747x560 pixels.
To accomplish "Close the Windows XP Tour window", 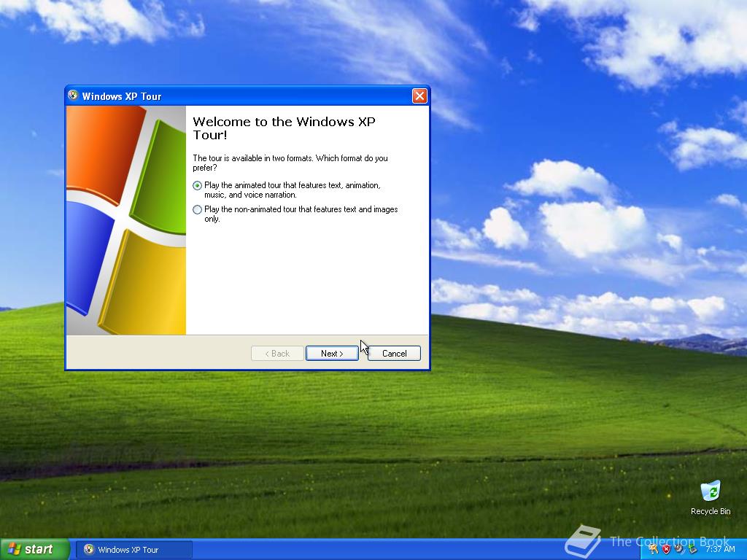I will click(x=419, y=96).
